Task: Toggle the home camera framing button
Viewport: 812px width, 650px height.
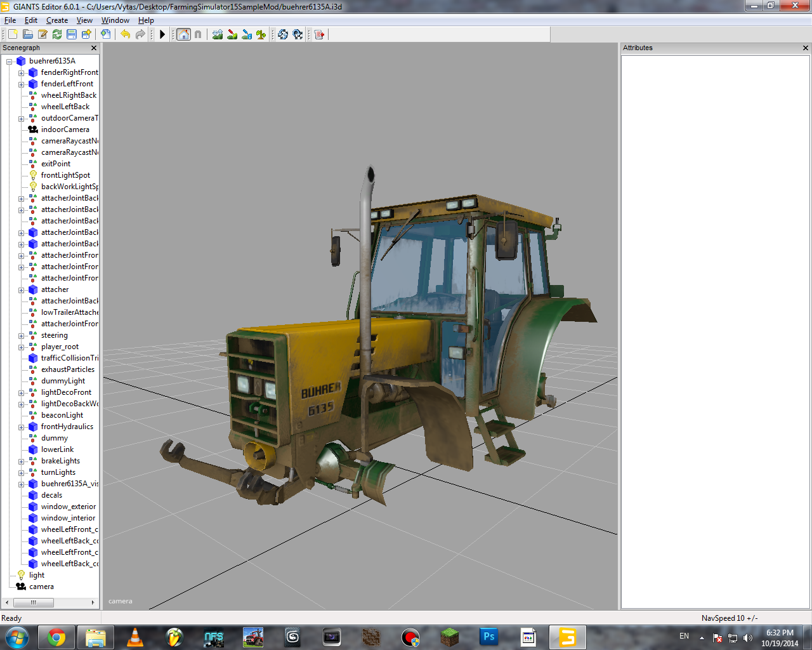Action: [x=183, y=34]
